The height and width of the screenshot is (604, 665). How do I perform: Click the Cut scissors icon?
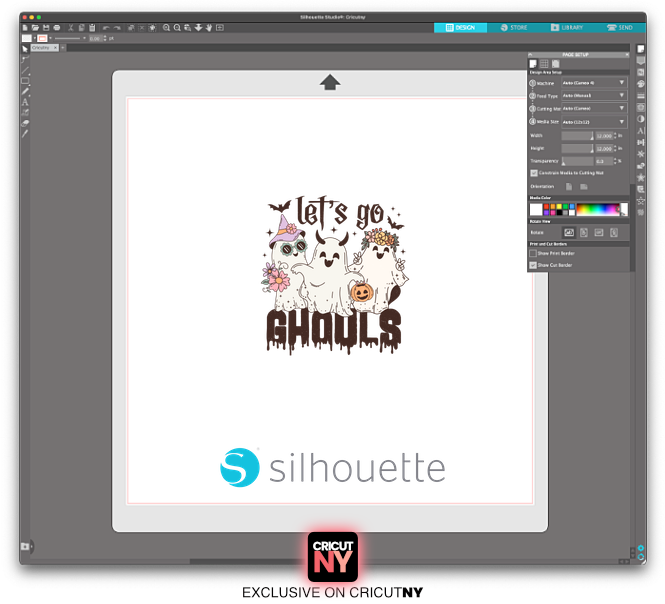click(71, 28)
